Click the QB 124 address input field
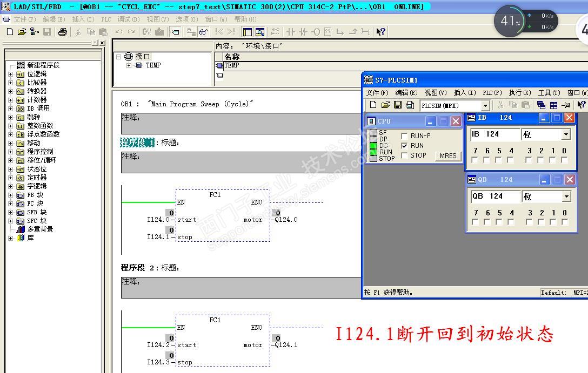588x373 pixels. click(496, 196)
